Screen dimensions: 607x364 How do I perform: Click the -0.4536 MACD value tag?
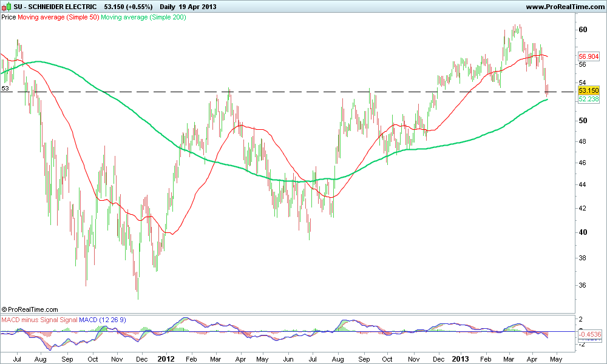pyautogui.click(x=589, y=334)
